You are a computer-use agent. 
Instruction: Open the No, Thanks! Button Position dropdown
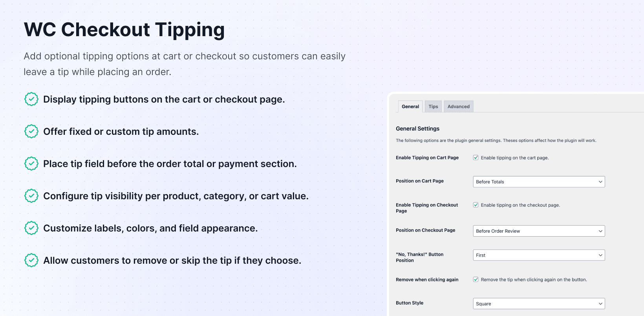(539, 255)
